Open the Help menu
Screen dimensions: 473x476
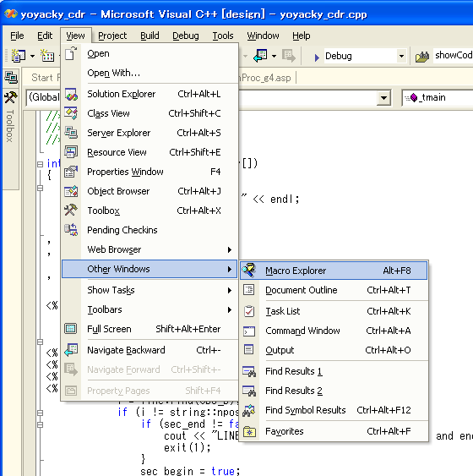[x=301, y=36]
